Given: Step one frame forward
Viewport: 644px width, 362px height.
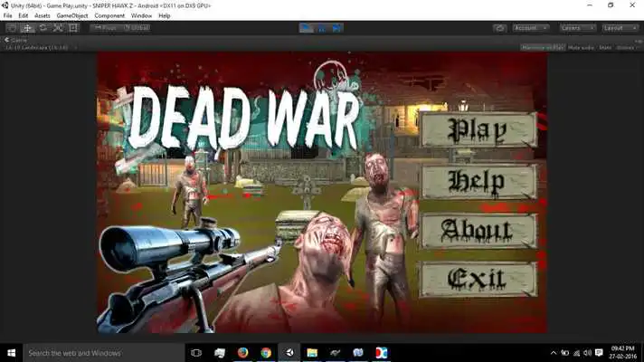Looking at the screenshot, I should pos(336,28).
